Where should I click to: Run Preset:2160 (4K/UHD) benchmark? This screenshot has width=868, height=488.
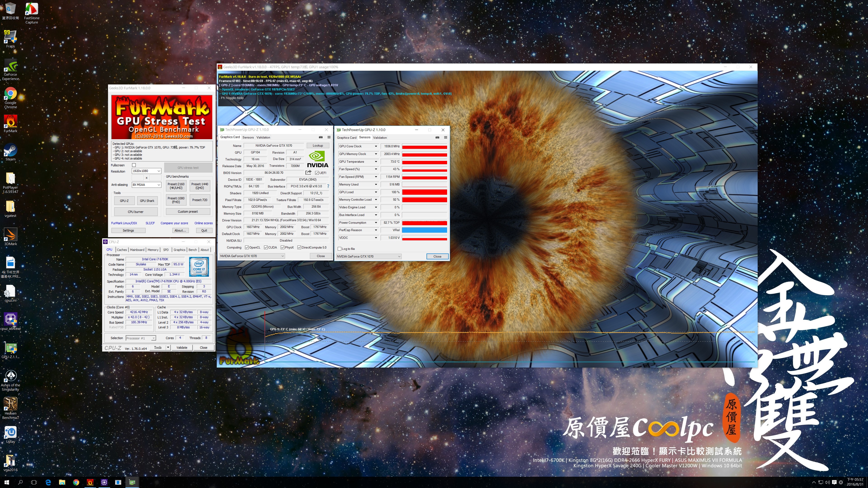176,186
